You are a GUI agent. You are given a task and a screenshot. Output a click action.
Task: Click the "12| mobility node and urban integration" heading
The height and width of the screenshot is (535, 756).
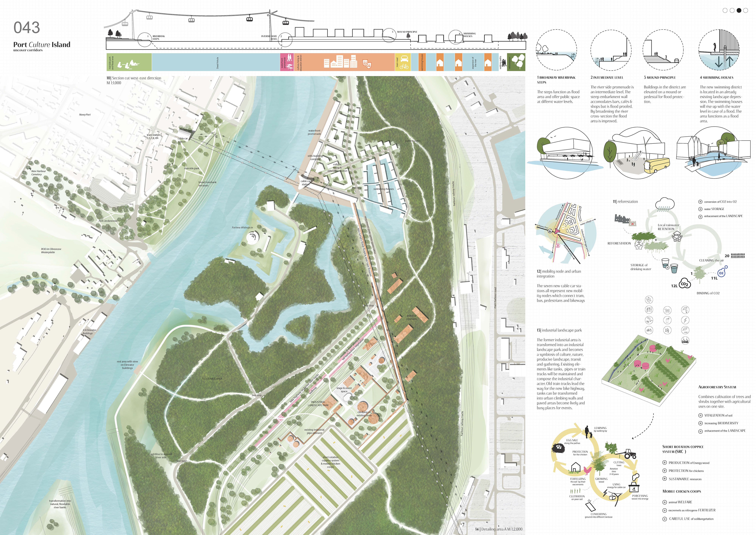pos(559,274)
